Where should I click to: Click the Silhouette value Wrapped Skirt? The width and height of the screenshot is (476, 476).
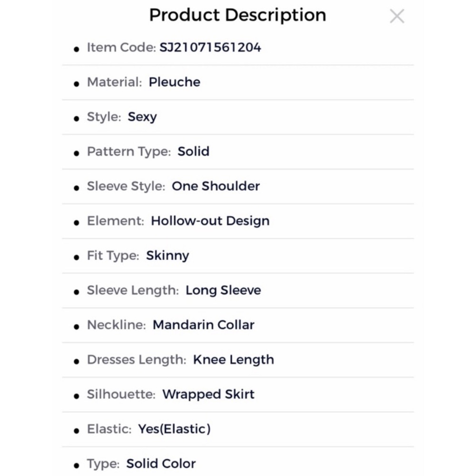pyautogui.click(x=208, y=394)
